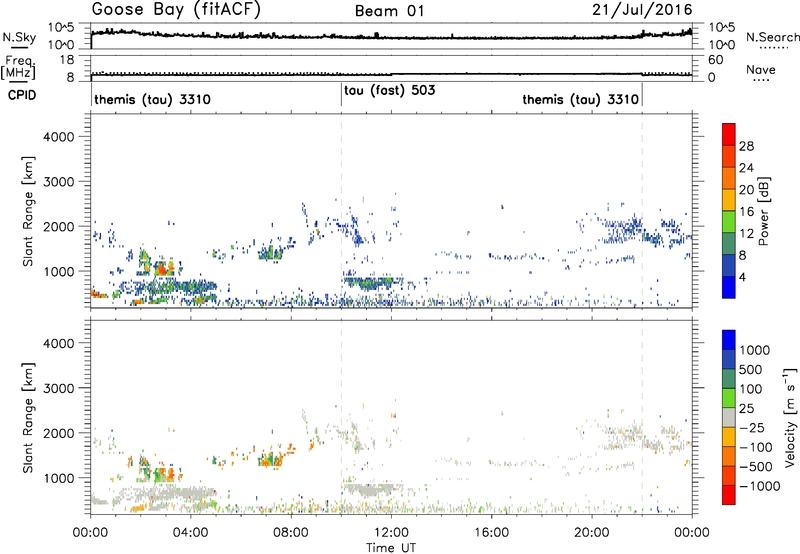
Task: Click the 'Goose Bay (fitACF)' plot title
Action: pos(176,10)
